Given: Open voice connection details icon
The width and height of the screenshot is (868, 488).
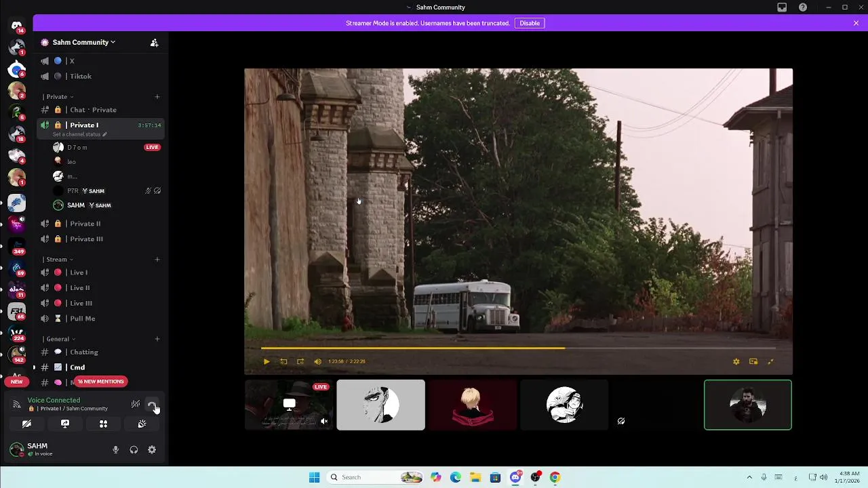Looking at the screenshot, I should click(17, 405).
